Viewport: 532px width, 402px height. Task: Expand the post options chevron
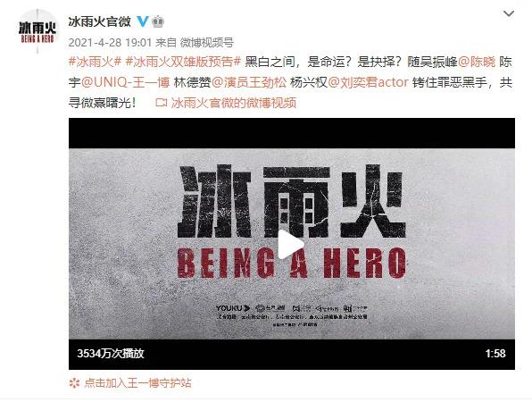(508, 13)
